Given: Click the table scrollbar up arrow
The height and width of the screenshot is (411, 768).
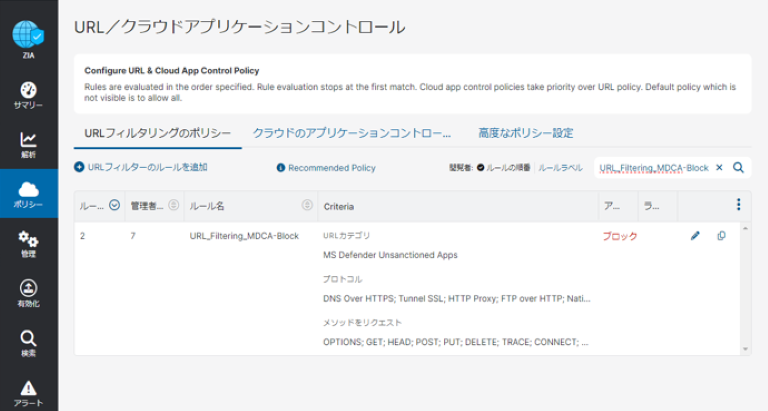Looking at the screenshot, I should [x=745, y=229].
